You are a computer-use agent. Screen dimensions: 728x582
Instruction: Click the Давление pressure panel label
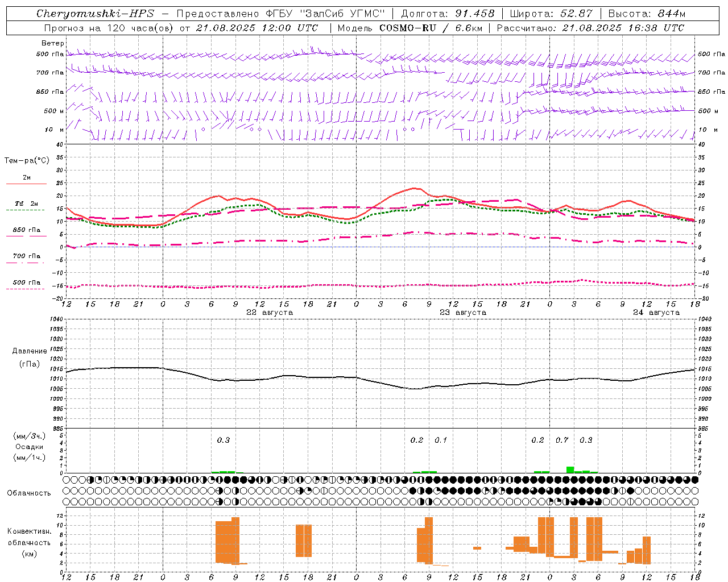coord(30,351)
